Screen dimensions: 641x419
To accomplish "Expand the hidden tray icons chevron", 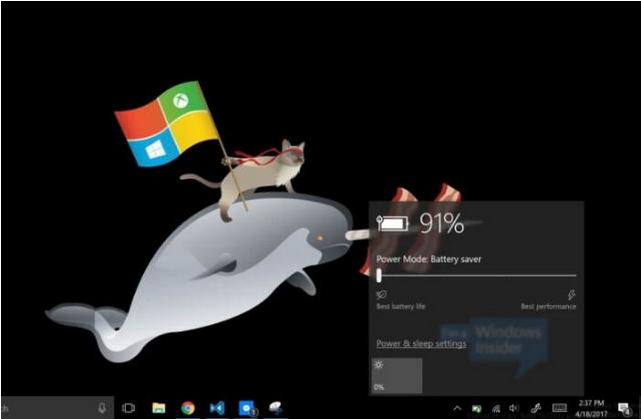I will pyautogui.click(x=457, y=408).
